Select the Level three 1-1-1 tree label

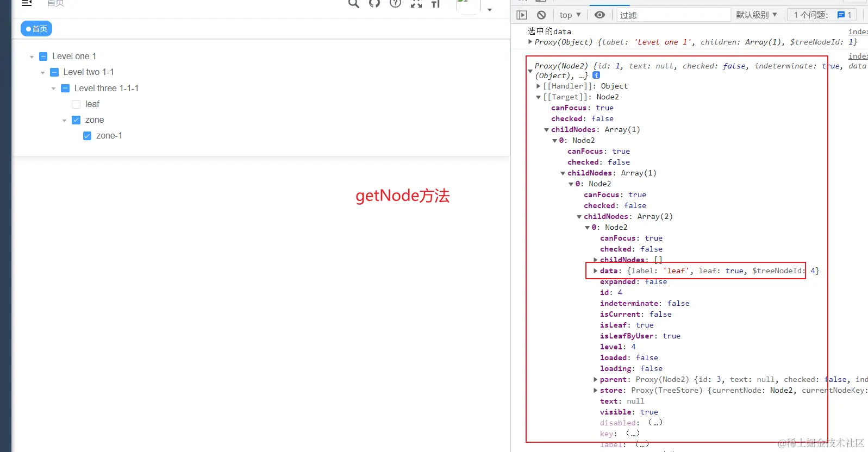click(107, 89)
